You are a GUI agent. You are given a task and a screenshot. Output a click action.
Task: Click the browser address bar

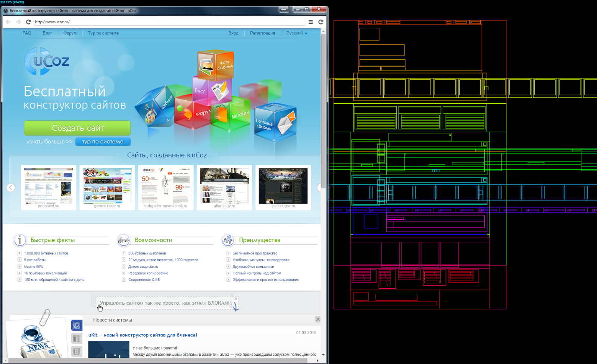click(169, 22)
